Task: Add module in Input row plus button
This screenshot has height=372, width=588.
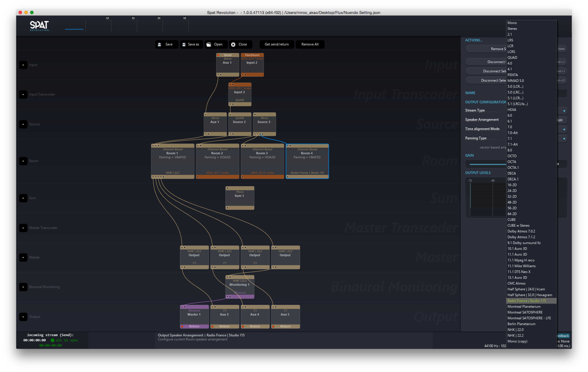Action: pos(23,65)
